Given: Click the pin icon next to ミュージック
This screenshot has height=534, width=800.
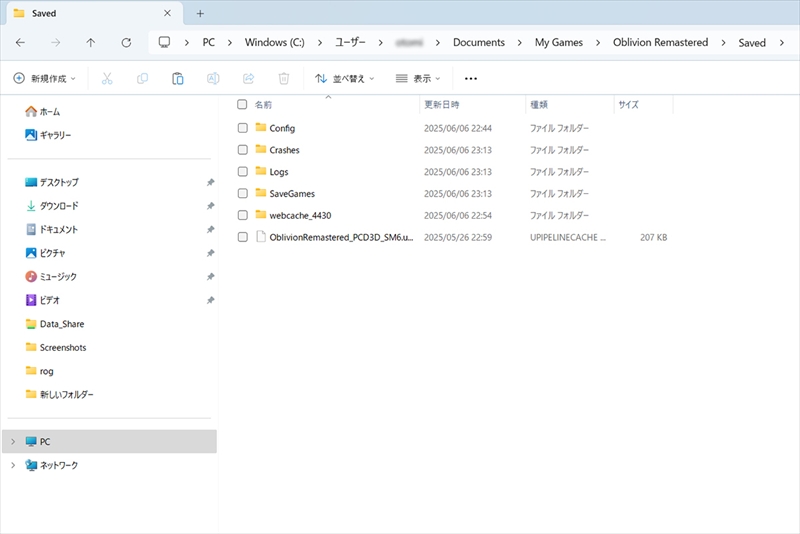Looking at the screenshot, I should tap(210, 277).
